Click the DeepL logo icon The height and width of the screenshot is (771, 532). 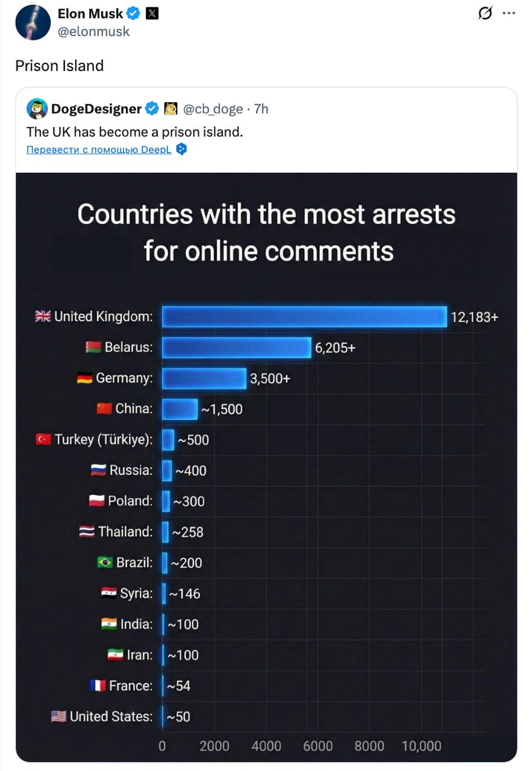pyautogui.click(x=181, y=149)
